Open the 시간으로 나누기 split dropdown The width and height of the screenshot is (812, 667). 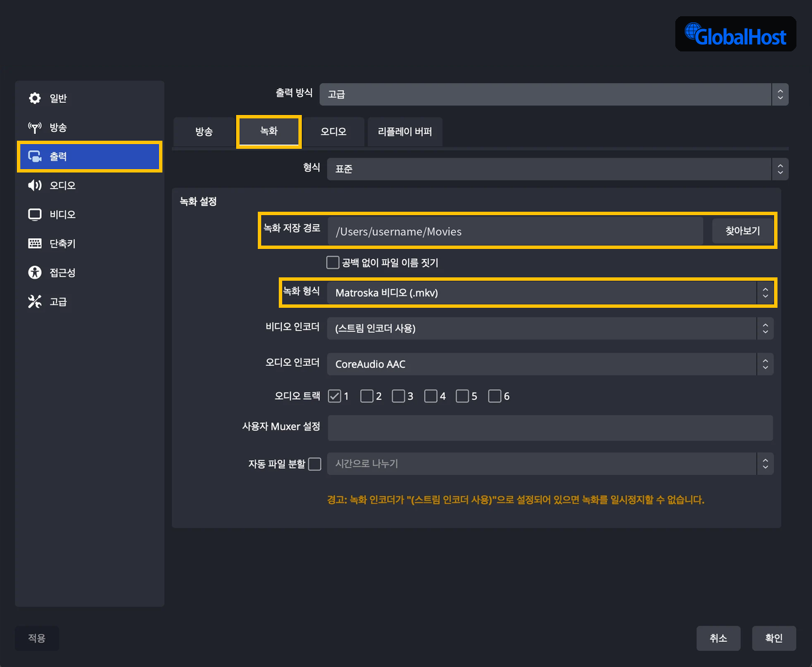click(x=550, y=463)
